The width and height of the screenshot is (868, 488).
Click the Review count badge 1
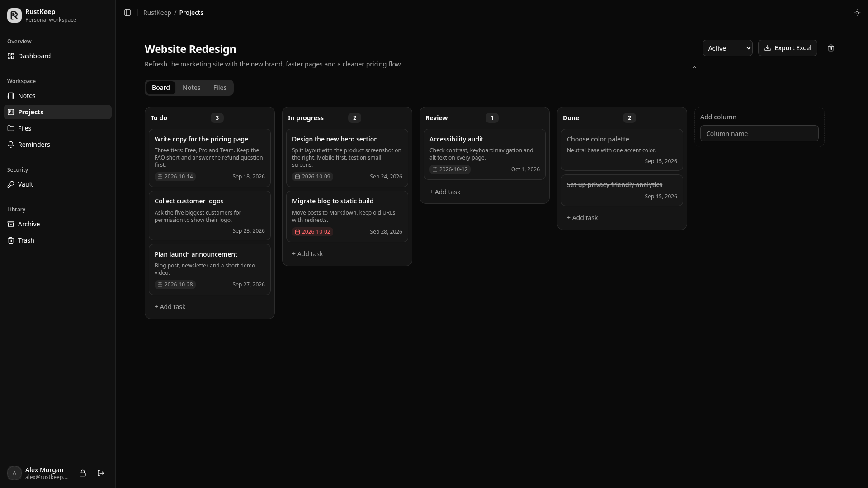pyautogui.click(x=492, y=118)
